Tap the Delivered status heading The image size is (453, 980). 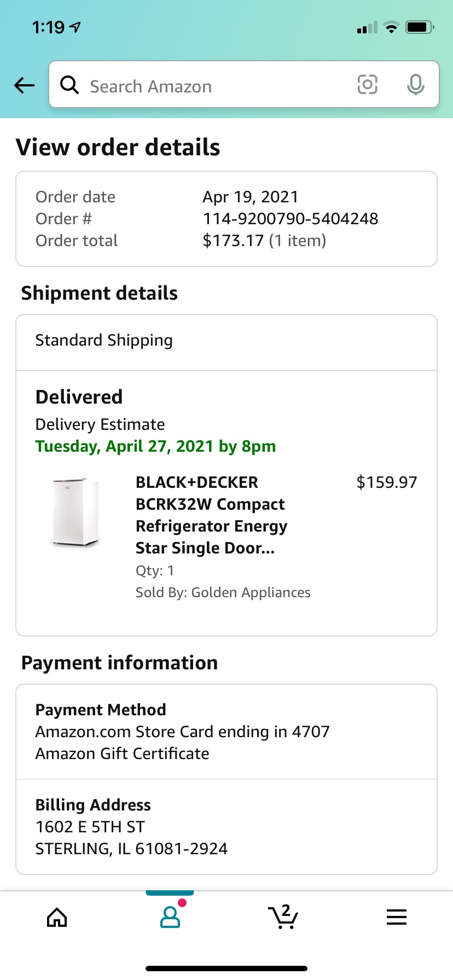click(79, 397)
